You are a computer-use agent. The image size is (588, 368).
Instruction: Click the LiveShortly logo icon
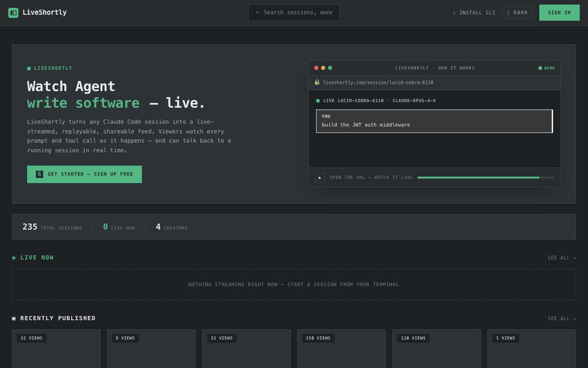(x=13, y=13)
